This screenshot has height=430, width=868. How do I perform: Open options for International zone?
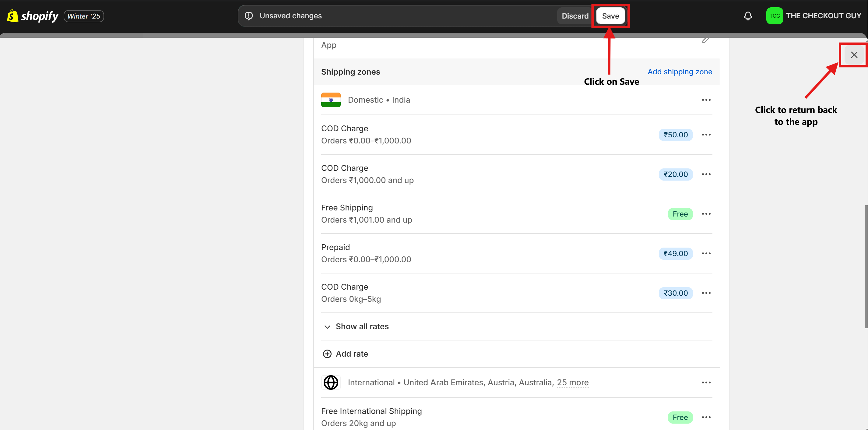tap(706, 382)
